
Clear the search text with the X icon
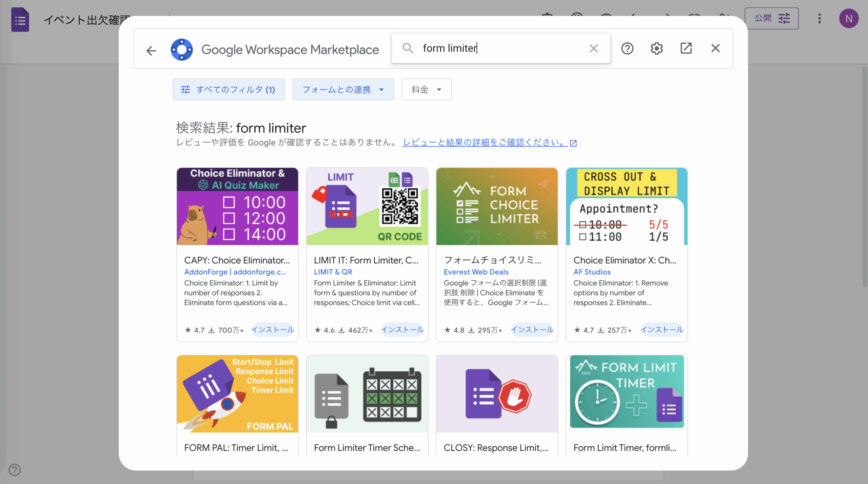(x=594, y=48)
